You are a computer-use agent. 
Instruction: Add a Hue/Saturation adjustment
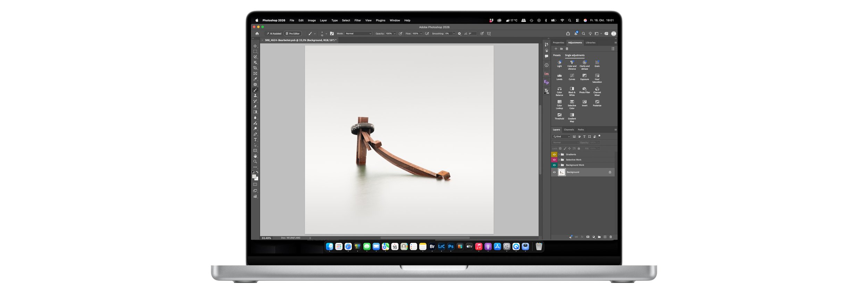[x=597, y=78]
